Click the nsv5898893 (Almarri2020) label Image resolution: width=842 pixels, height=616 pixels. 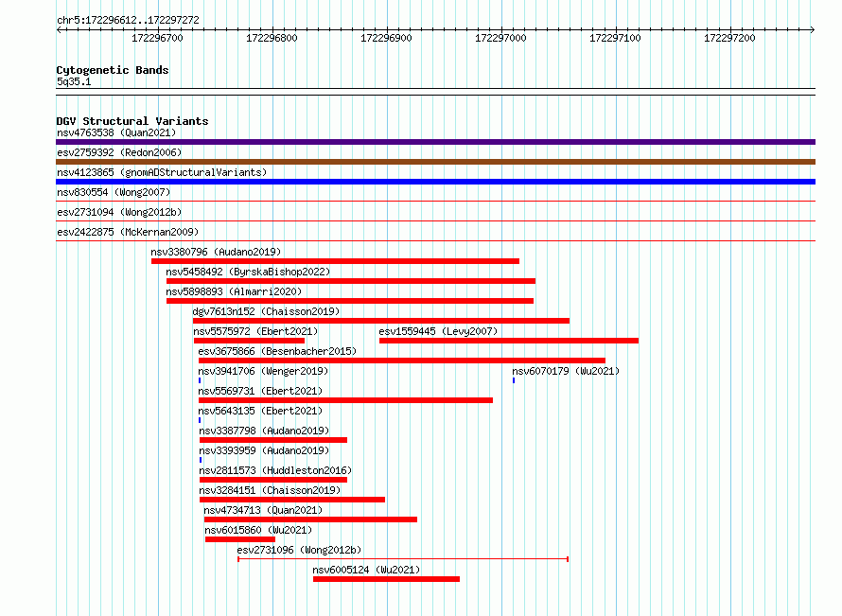click(234, 291)
